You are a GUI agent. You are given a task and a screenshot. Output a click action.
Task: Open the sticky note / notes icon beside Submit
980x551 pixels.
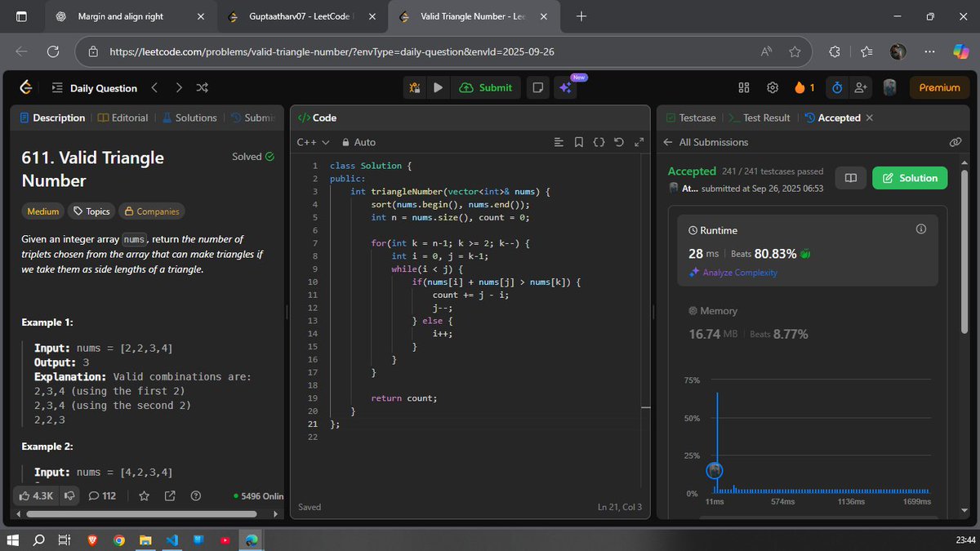[537, 87]
